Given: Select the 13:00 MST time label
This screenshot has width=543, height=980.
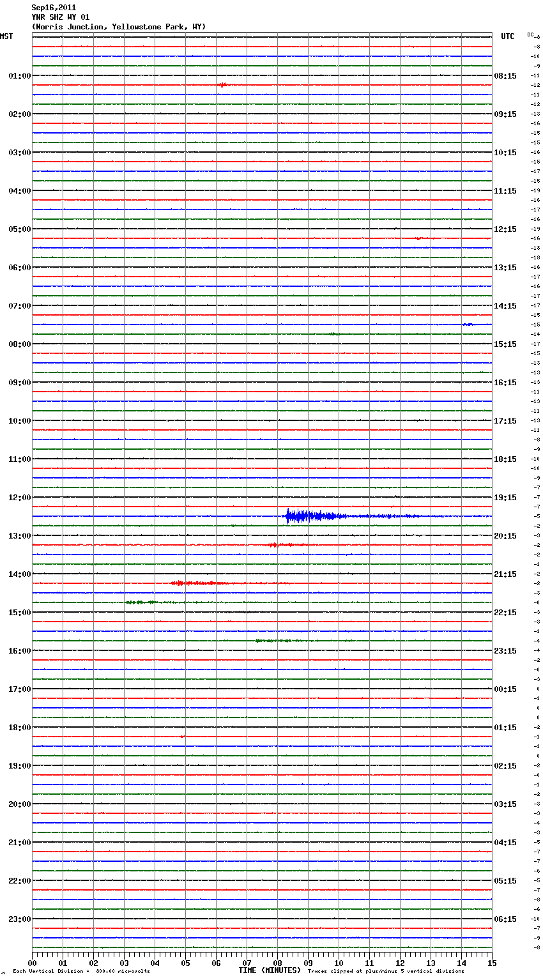Looking at the screenshot, I should point(20,535).
